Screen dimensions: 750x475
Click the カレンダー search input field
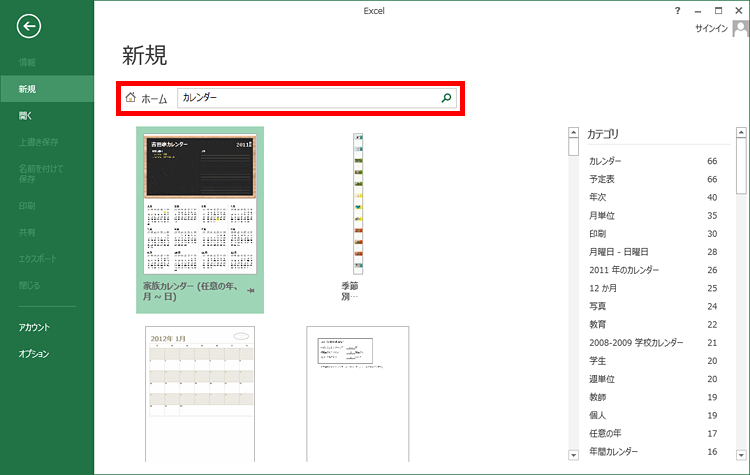coord(308,98)
